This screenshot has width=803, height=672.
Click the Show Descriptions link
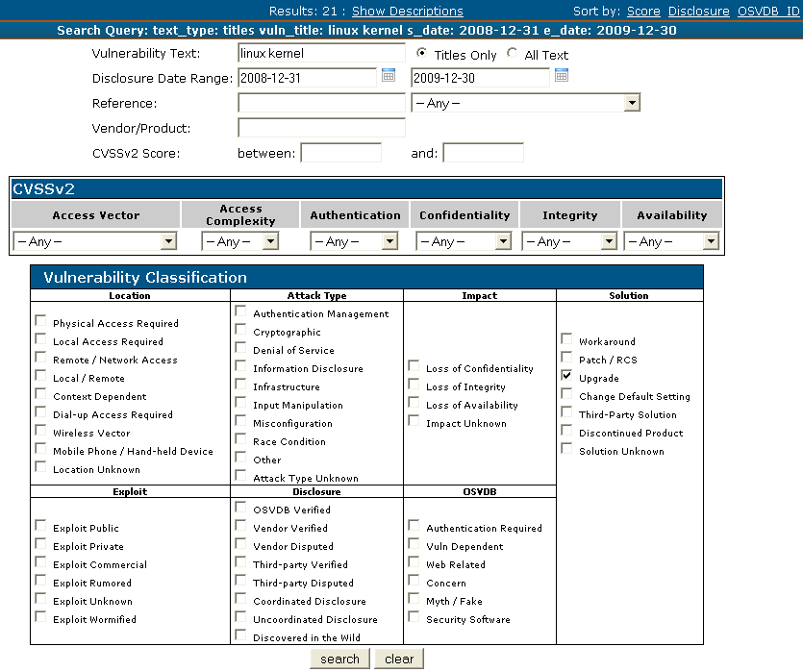pos(407,12)
